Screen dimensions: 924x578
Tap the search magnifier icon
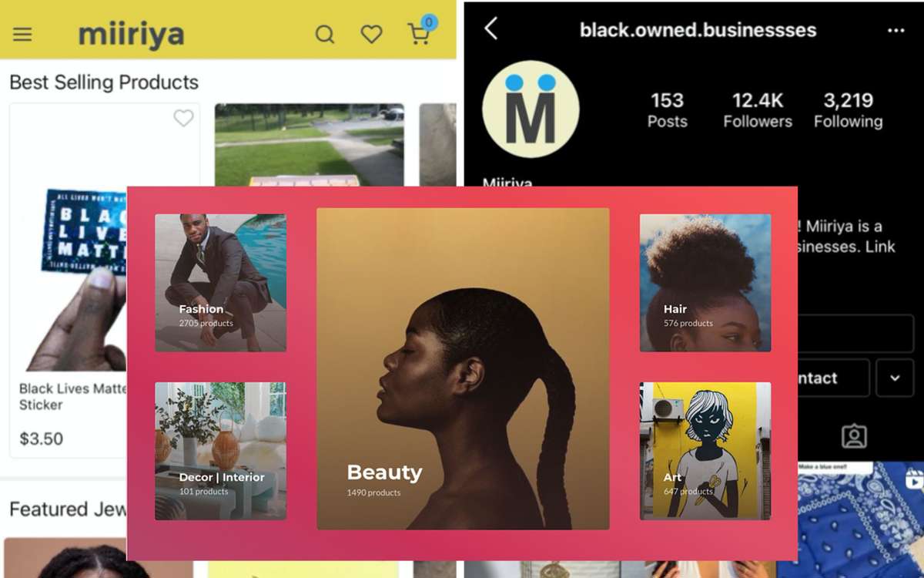point(325,35)
